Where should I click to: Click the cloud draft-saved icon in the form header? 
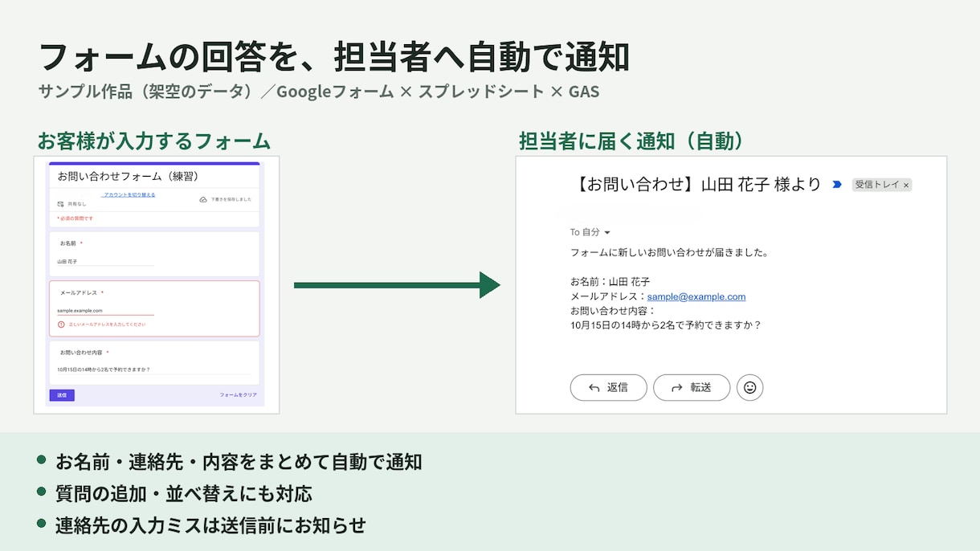[x=203, y=199]
